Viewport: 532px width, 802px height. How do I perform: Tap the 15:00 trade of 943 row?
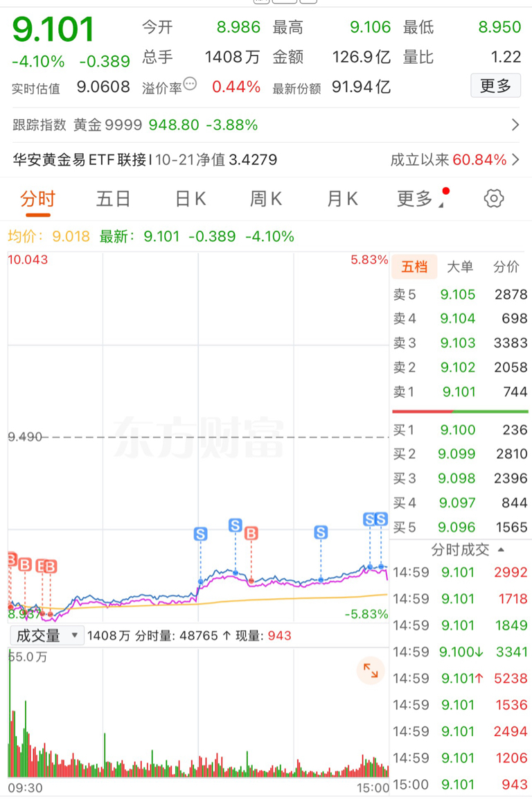460,785
